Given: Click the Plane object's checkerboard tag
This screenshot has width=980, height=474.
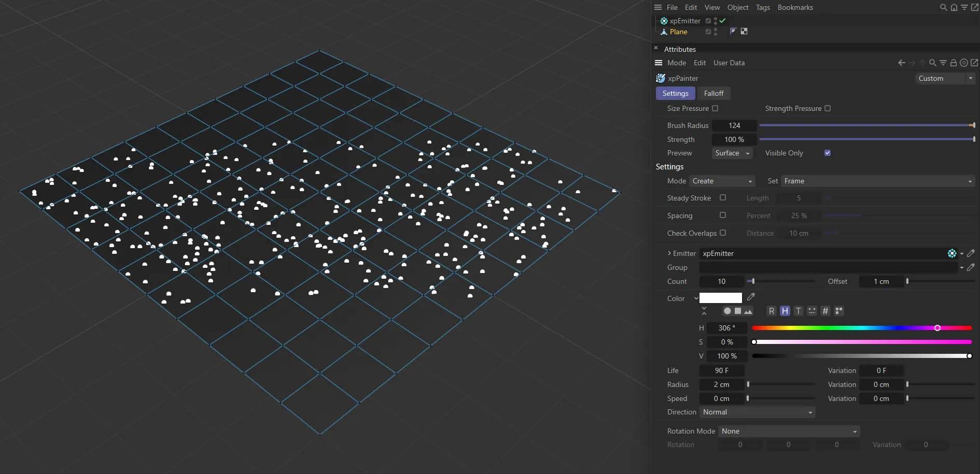Looking at the screenshot, I should point(744,32).
